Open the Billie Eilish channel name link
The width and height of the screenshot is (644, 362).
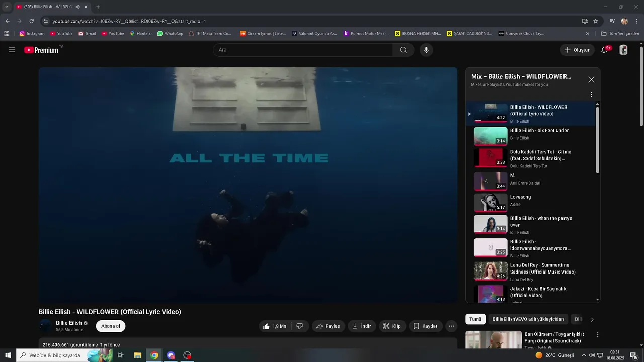point(69,323)
